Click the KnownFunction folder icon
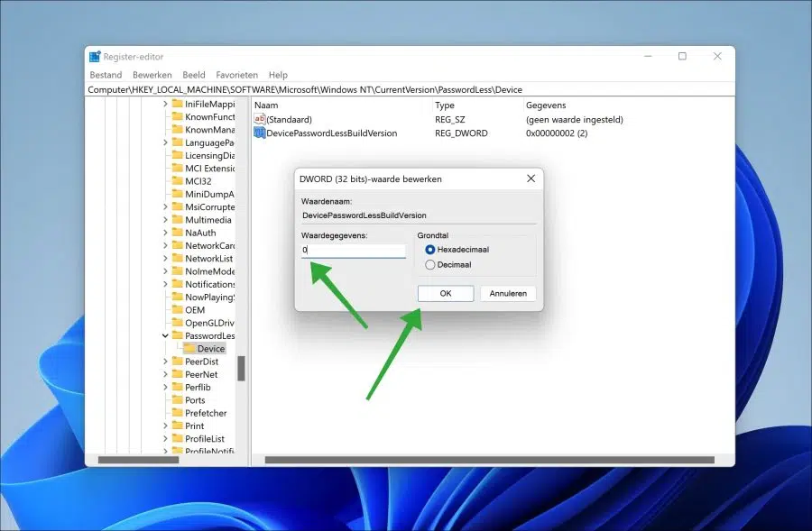The width and height of the screenshot is (812, 531). pyautogui.click(x=178, y=116)
